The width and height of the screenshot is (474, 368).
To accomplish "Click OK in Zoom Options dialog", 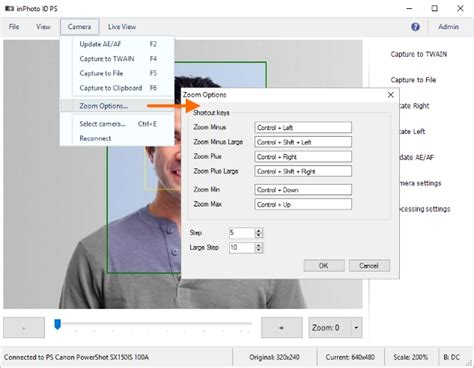I will [x=324, y=266].
